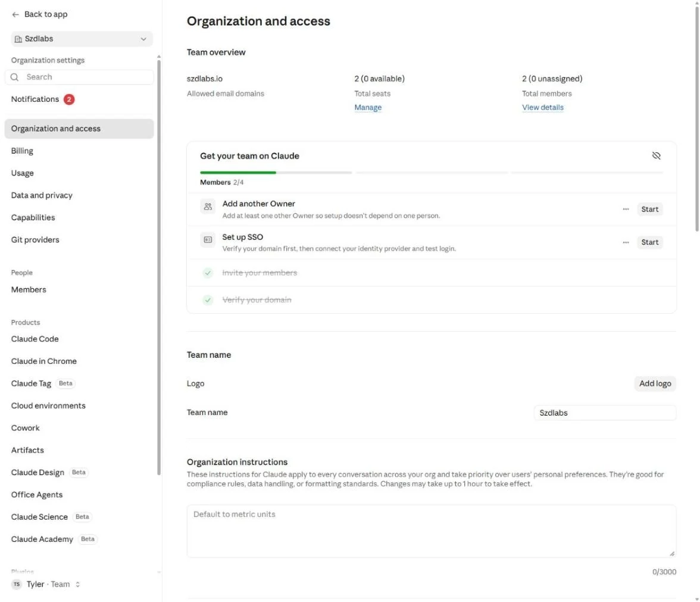Select Organization and access in sidebar
The image size is (700, 602).
(79, 129)
